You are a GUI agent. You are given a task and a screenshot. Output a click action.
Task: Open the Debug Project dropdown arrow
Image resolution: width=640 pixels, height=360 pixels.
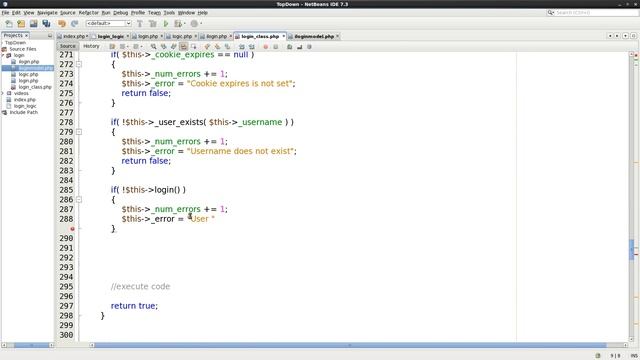click(184, 24)
